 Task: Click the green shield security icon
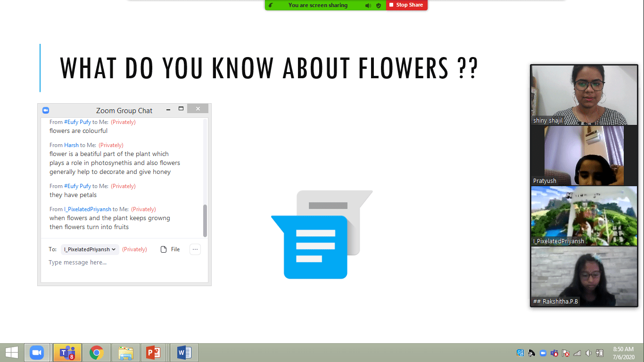[379, 6]
